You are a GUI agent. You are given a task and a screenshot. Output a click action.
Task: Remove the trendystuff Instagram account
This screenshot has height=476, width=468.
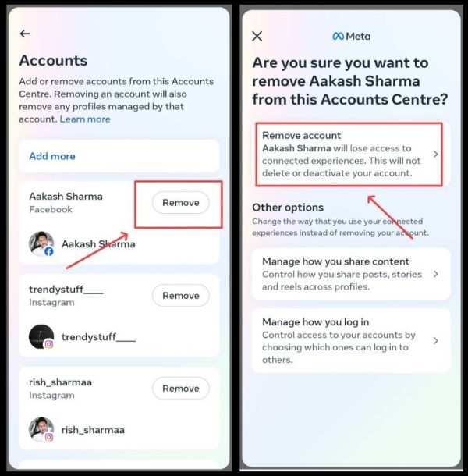pyautogui.click(x=181, y=296)
